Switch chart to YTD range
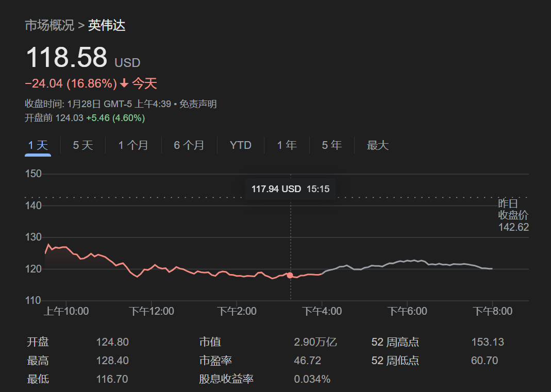The height and width of the screenshot is (392, 551). [240, 145]
